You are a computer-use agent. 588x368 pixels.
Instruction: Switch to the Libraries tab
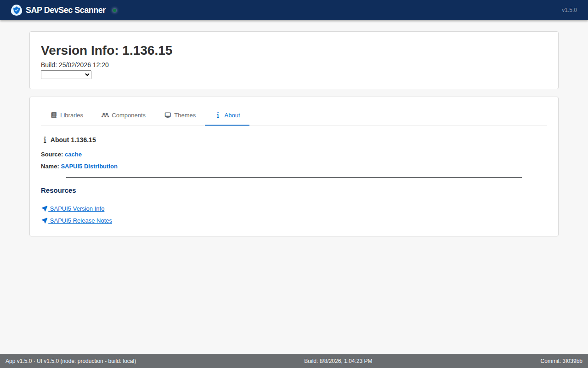pyautogui.click(x=67, y=115)
